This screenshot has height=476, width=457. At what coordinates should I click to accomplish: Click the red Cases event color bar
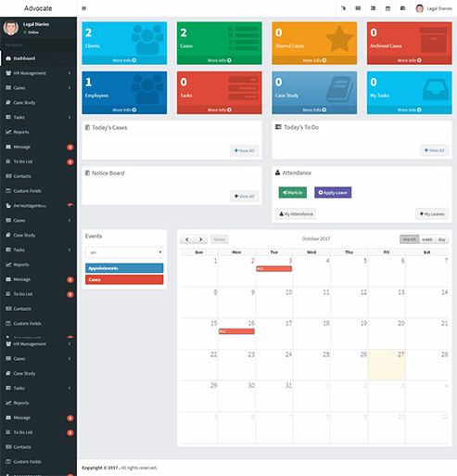[x=124, y=279]
